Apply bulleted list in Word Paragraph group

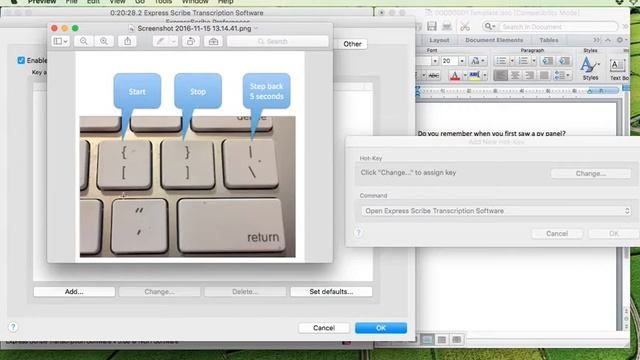point(501,61)
